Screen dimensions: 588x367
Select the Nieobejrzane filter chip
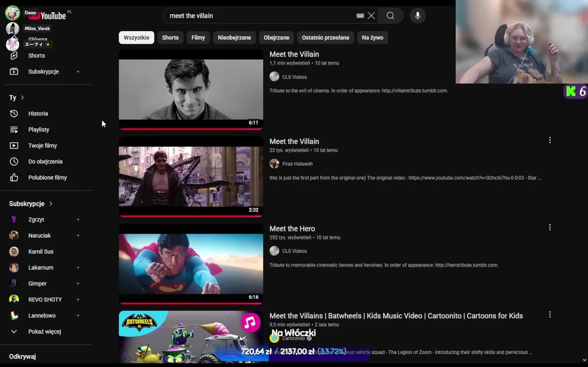(234, 38)
